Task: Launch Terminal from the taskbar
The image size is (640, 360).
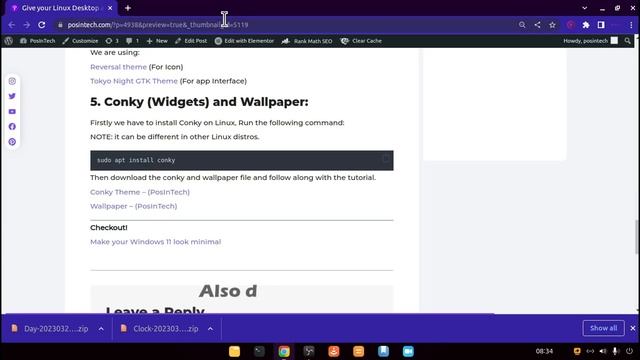Action: coord(259,351)
